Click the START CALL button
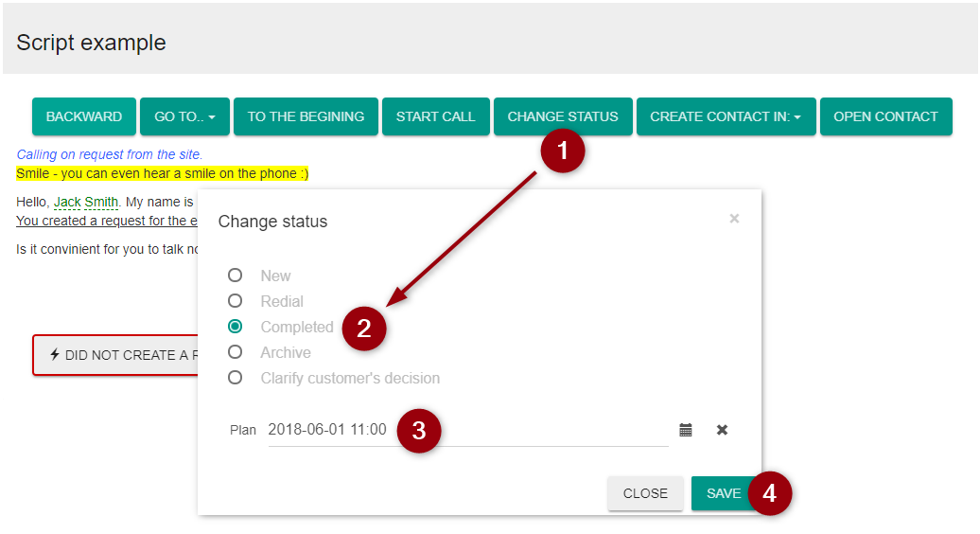The height and width of the screenshot is (534, 980). click(x=435, y=116)
